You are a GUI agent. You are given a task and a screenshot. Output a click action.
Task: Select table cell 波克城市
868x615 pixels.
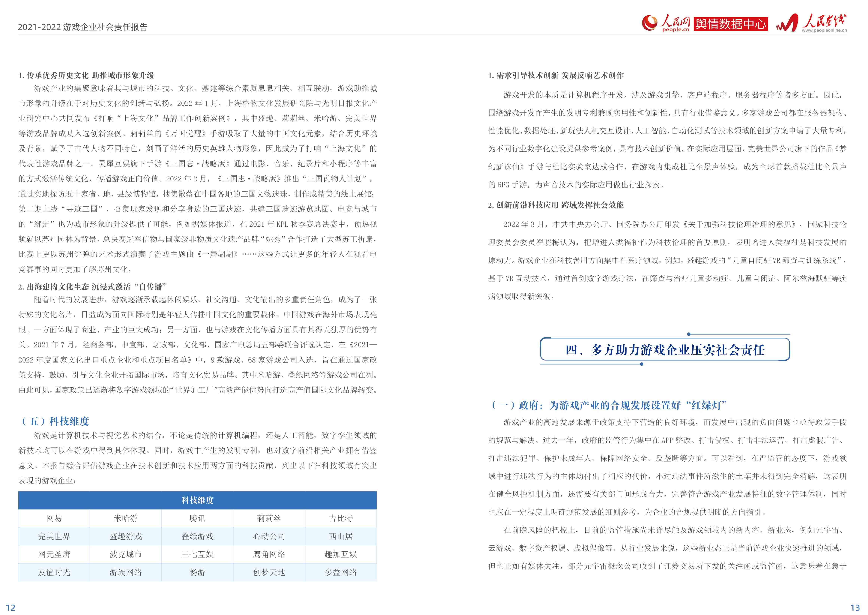[x=126, y=554]
